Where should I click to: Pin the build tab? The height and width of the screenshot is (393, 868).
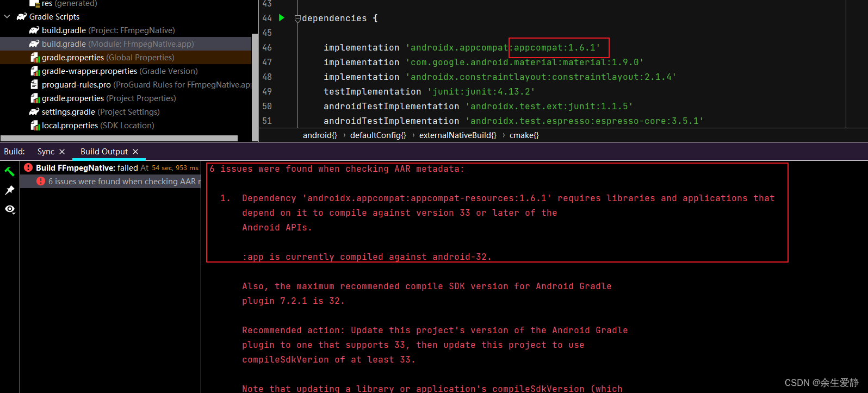(x=10, y=190)
